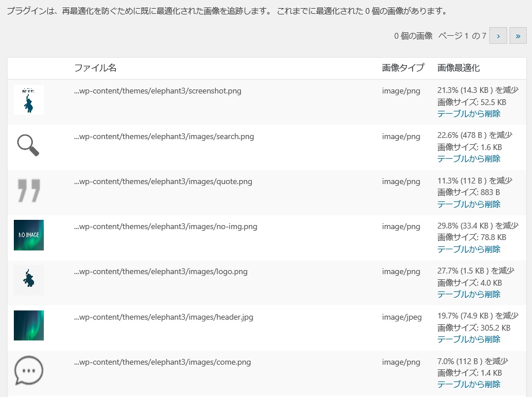Click テーブルから削除 for come.png
Viewport: 532px width, 397px height.
click(469, 384)
